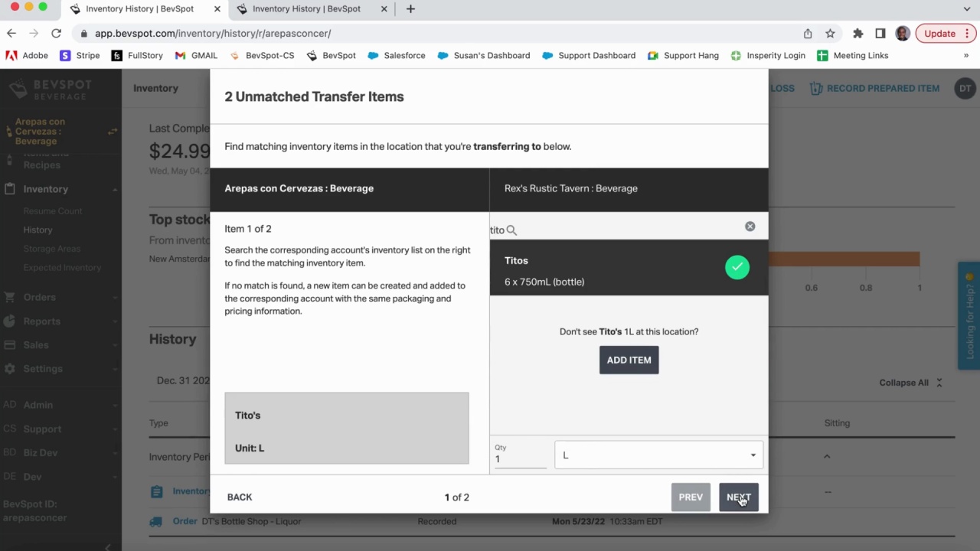
Task: Click the green checkmark on Titos item
Action: coord(737,267)
